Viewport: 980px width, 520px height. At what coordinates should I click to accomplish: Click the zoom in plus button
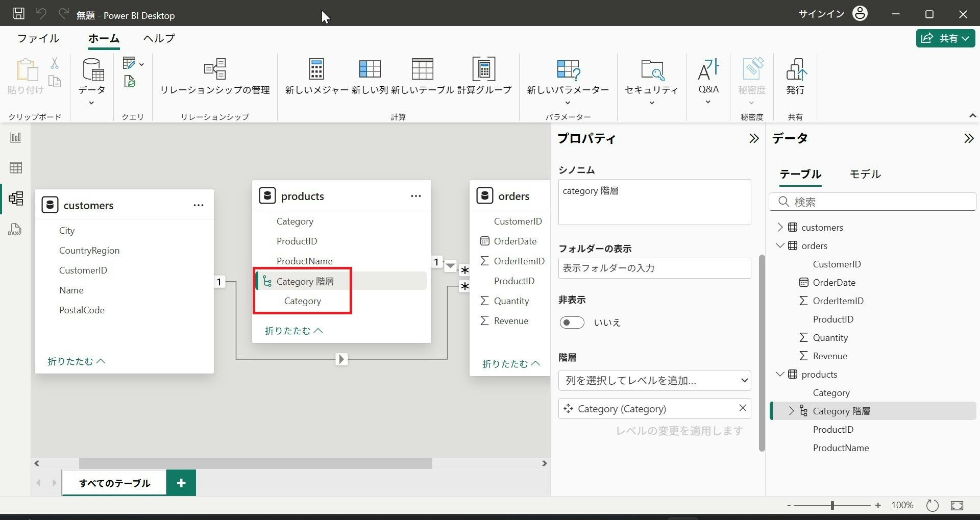878,505
